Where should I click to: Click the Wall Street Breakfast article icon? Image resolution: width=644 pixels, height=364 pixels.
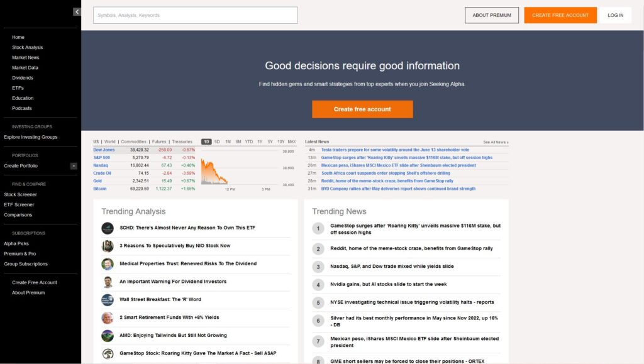point(107,300)
